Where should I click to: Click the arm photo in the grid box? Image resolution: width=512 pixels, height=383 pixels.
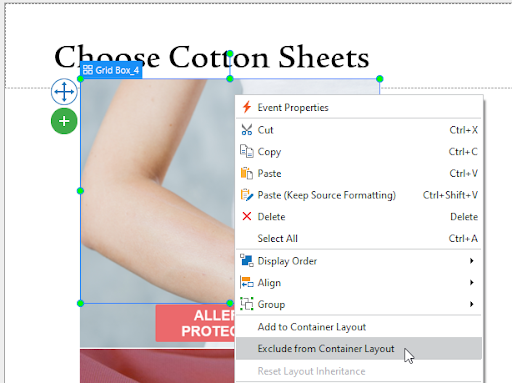pyautogui.click(x=157, y=190)
